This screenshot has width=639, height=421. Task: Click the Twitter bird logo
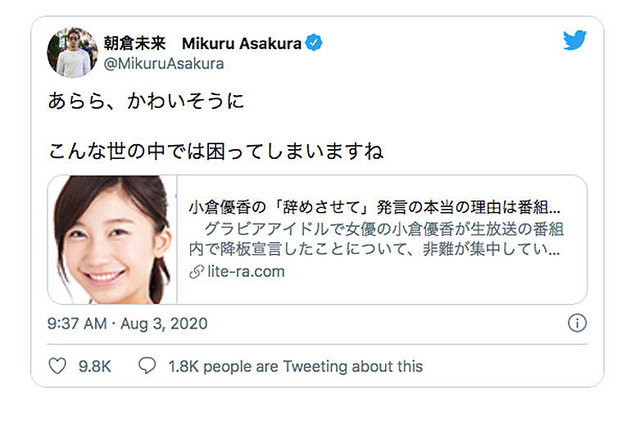click(574, 42)
